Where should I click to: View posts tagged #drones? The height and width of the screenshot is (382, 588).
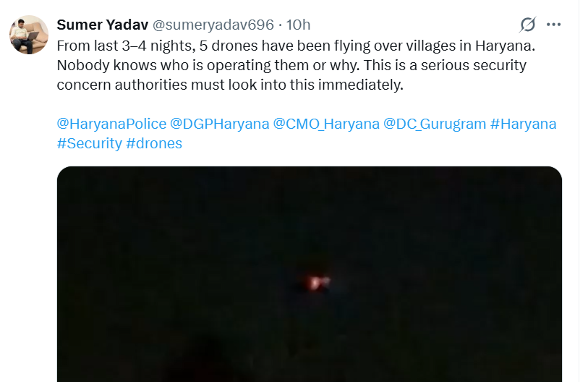coord(154,143)
